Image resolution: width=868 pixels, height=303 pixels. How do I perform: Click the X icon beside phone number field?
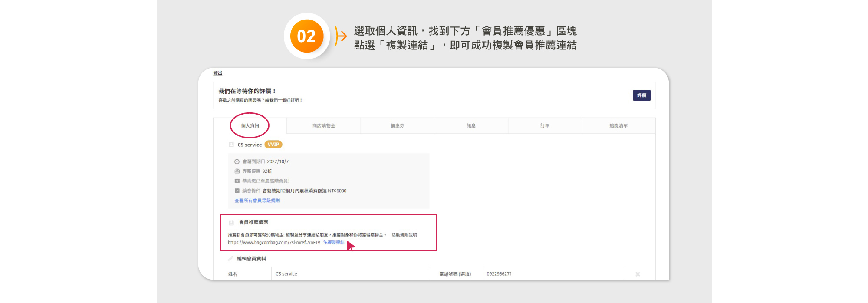click(638, 274)
